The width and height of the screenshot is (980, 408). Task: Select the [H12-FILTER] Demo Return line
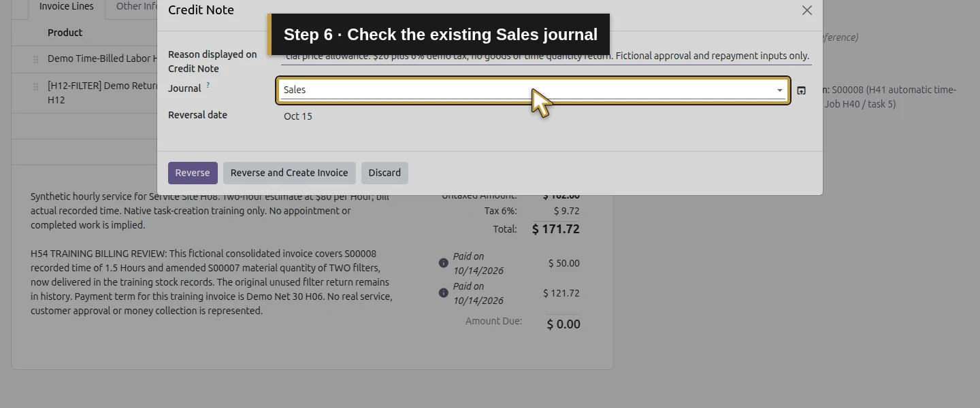[102, 93]
